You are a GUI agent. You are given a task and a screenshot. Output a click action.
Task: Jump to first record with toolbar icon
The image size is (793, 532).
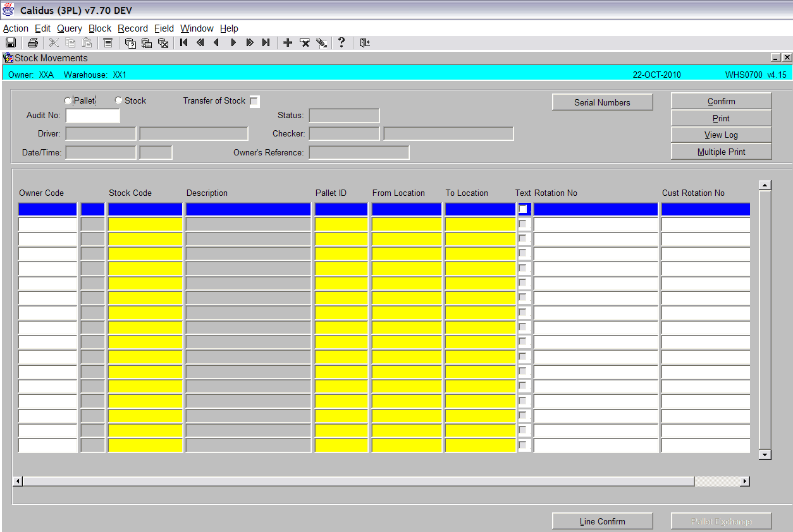coord(184,42)
